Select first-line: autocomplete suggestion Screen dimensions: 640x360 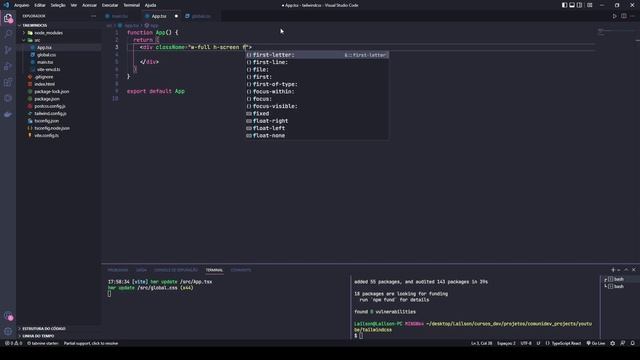click(317, 62)
